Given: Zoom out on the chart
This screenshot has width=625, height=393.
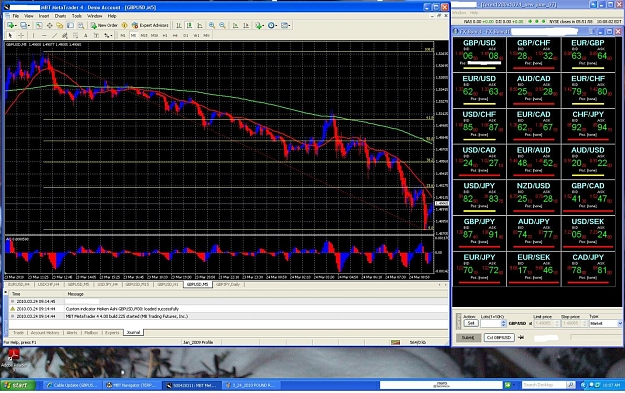Looking at the screenshot, I should [222, 26].
